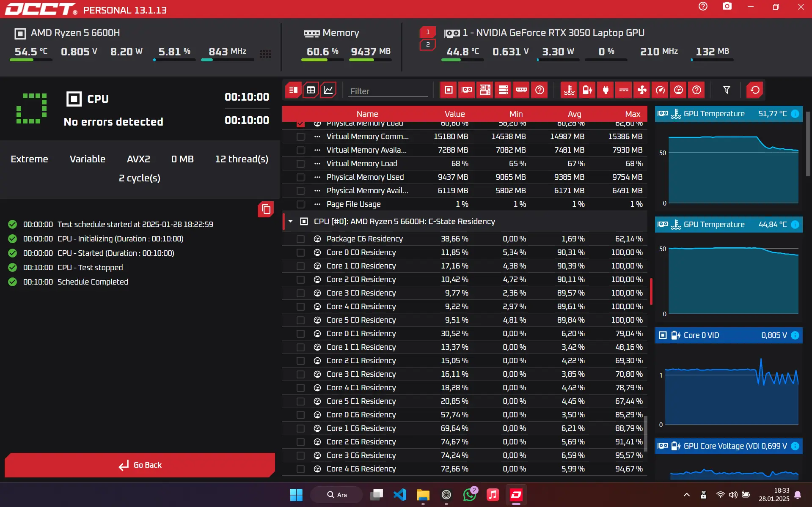Sort table by Value column
The height and width of the screenshot is (507, 812).
[454, 114]
